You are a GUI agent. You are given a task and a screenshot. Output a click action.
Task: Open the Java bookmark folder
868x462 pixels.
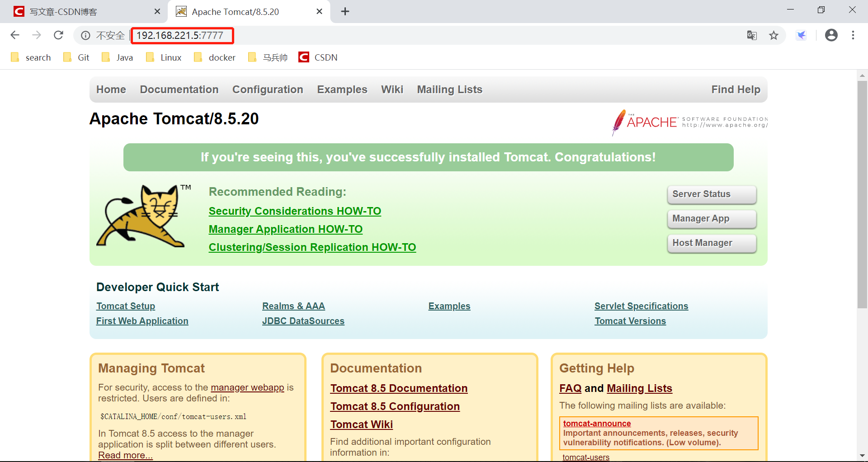(x=118, y=57)
